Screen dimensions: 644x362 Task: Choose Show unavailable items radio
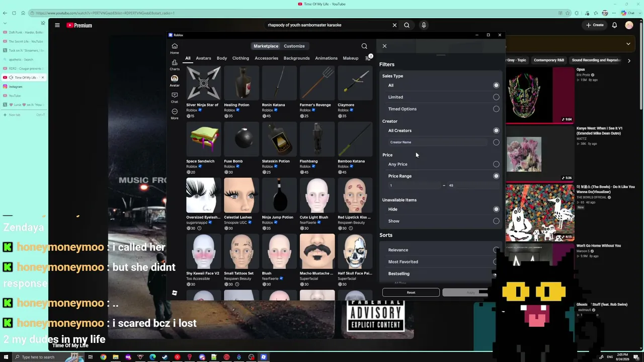tap(496, 221)
